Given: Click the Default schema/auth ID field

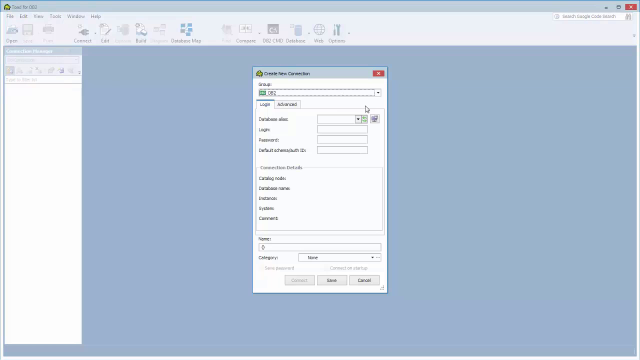Looking at the screenshot, I should tap(342, 150).
